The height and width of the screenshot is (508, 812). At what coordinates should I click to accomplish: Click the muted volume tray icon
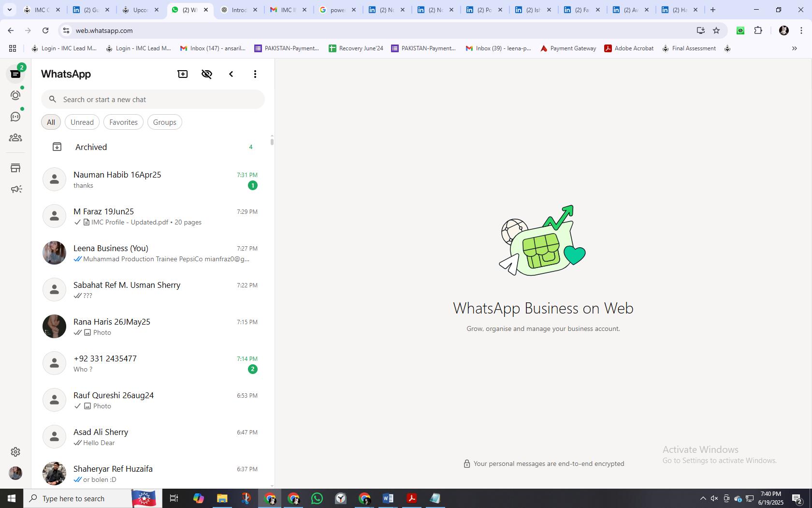tap(714, 498)
